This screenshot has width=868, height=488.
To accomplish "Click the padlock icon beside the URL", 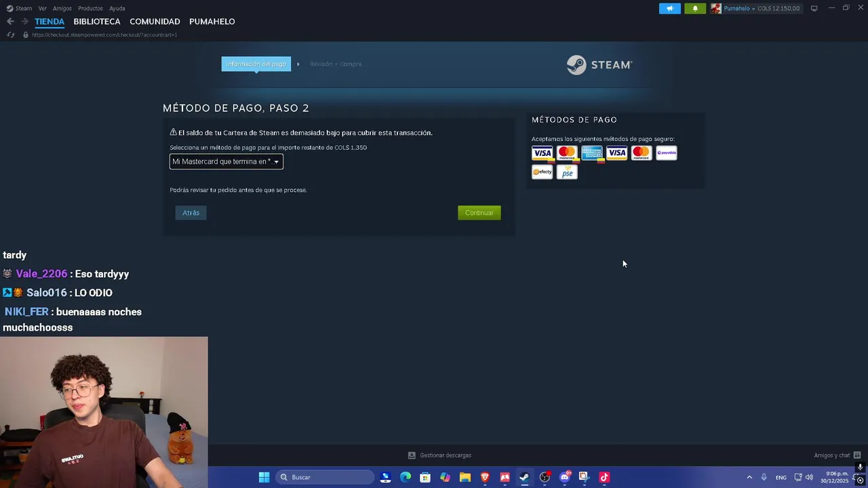I will [x=26, y=35].
